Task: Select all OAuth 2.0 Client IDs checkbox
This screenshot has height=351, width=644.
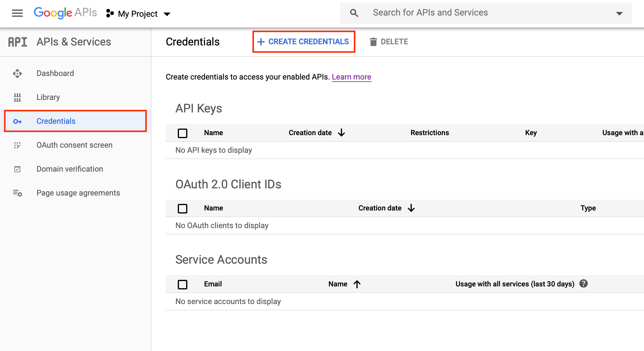Action: click(183, 208)
